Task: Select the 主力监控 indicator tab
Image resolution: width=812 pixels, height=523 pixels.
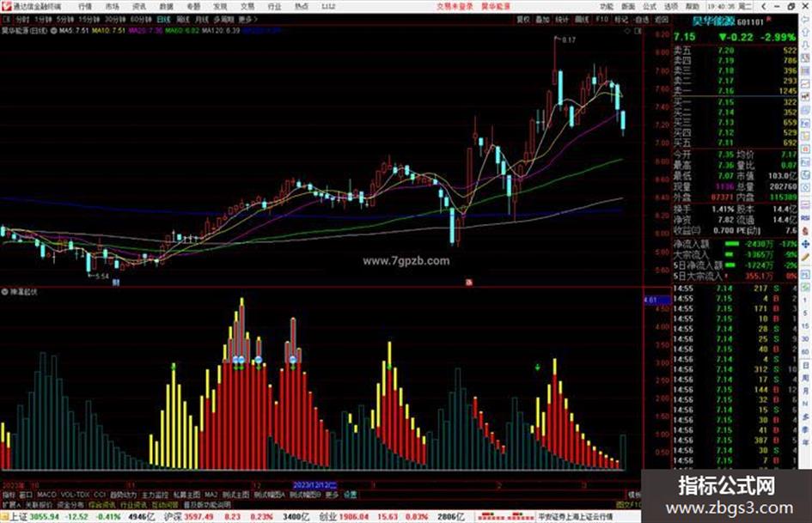Action: click(x=155, y=495)
